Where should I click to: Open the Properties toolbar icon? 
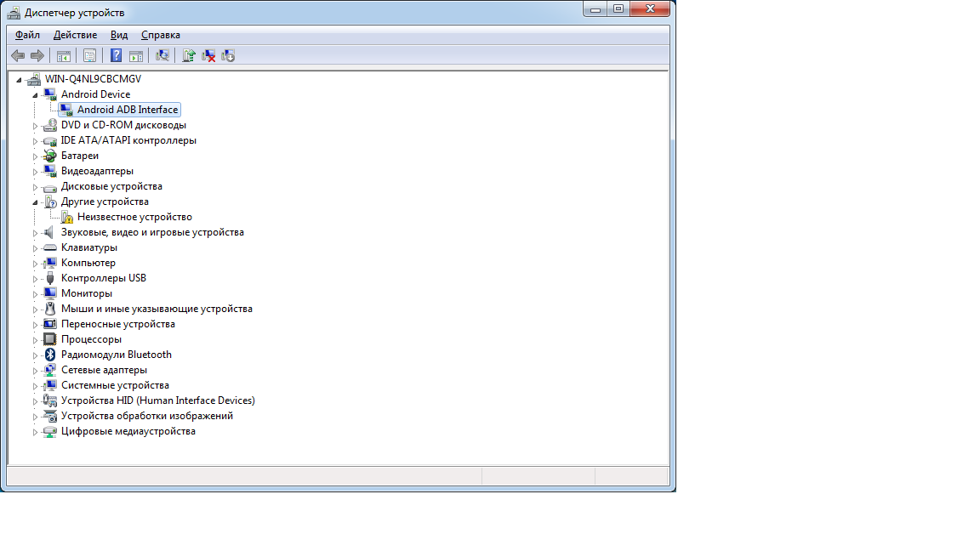point(90,55)
